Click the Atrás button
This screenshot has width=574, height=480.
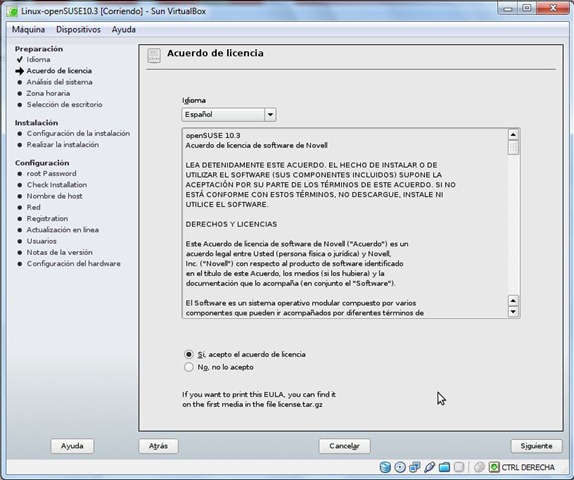click(158, 446)
